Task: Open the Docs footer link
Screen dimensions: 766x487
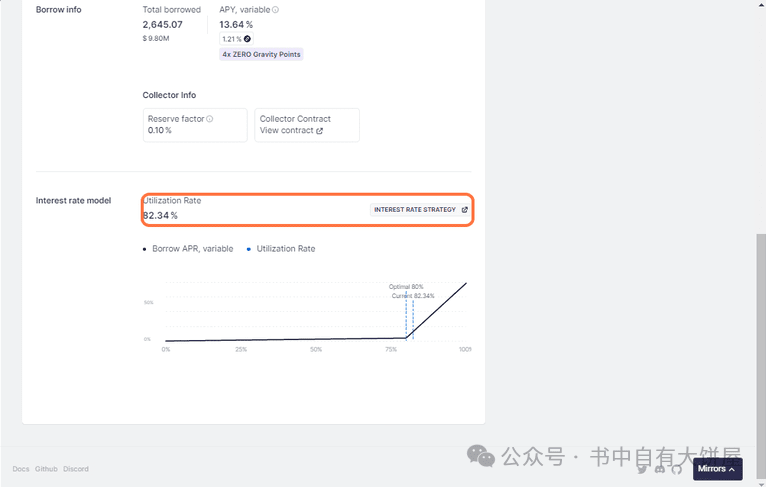Action: pyautogui.click(x=21, y=469)
